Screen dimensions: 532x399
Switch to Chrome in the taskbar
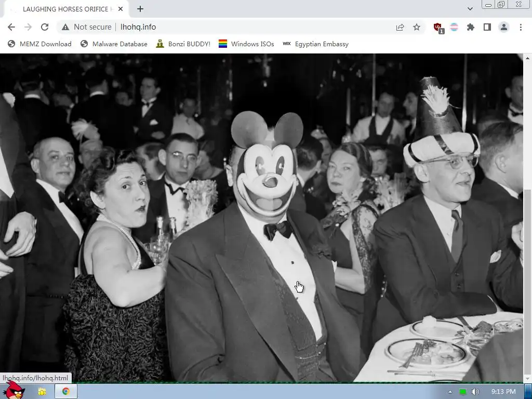coord(66,392)
